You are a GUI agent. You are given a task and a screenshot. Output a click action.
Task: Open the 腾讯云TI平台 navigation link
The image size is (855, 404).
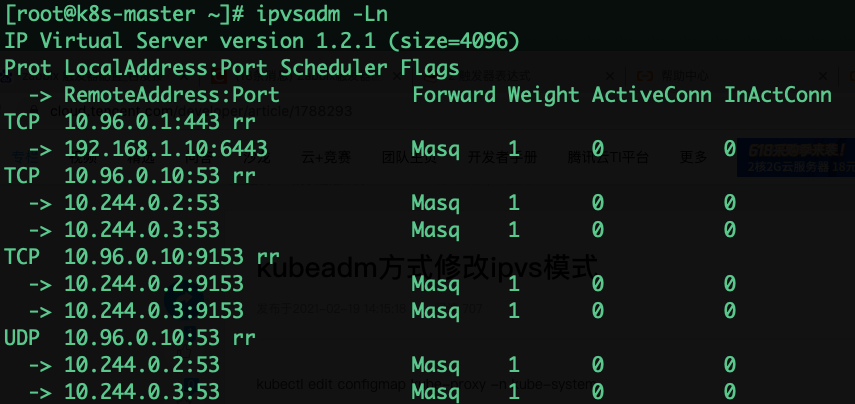tap(608, 158)
